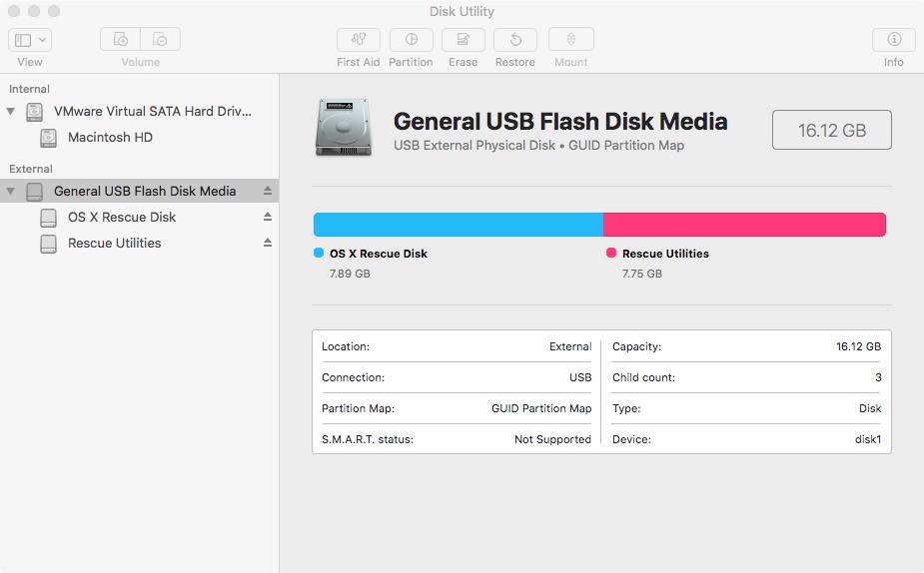Screen dimensions: 924x573
Task: Click the Rescue Utilities legend label
Action: [x=665, y=254]
